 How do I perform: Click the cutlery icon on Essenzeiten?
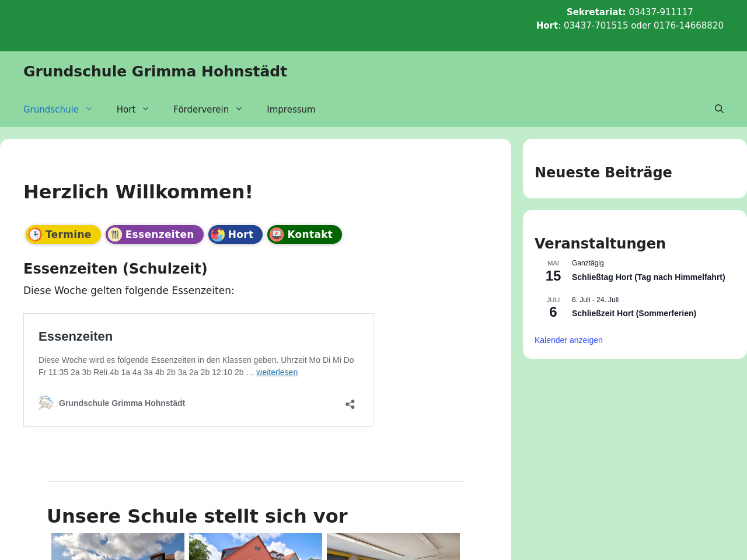point(115,235)
